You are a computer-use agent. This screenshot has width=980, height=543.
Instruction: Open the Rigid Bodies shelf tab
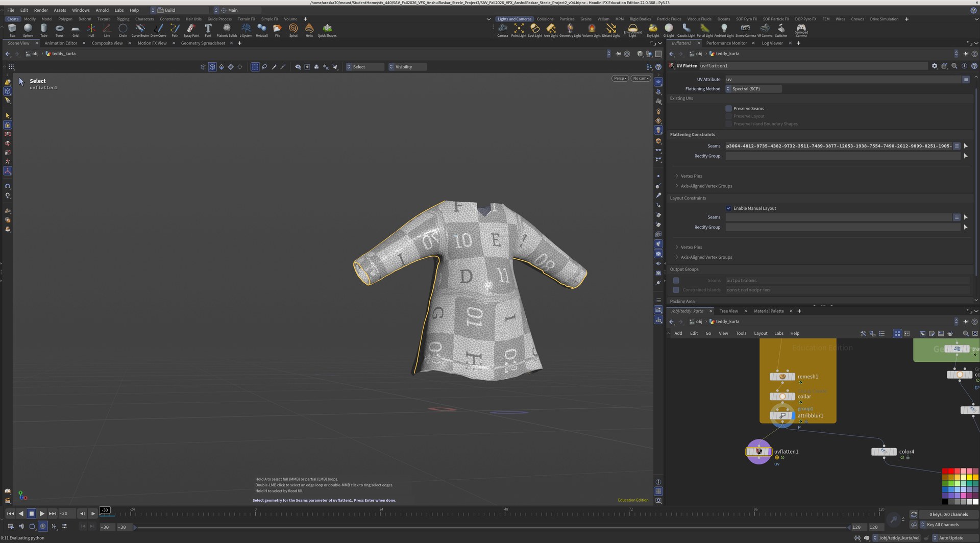pyautogui.click(x=640, y=19)
